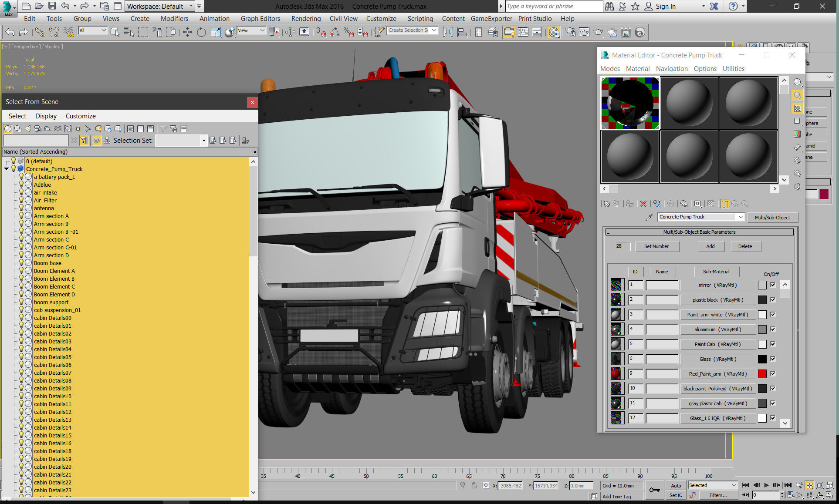
Task: Open the Rendered Frame Window
Action: (x=584, y=32)
